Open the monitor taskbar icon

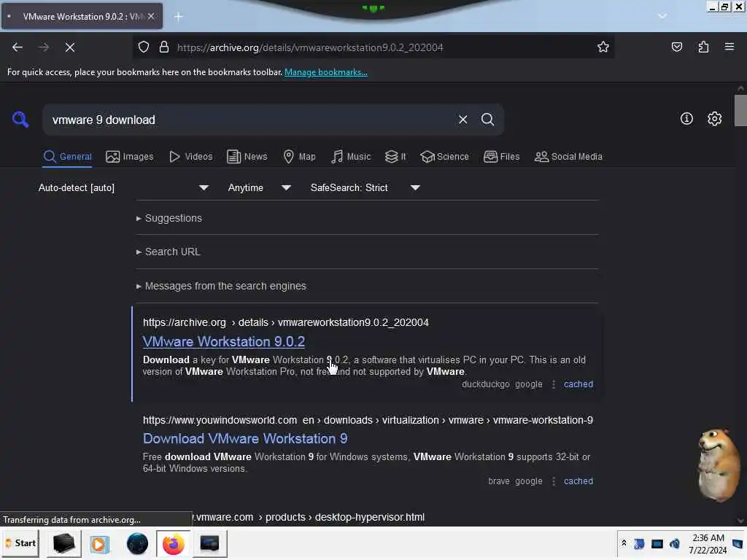click(x=209, y=543)
